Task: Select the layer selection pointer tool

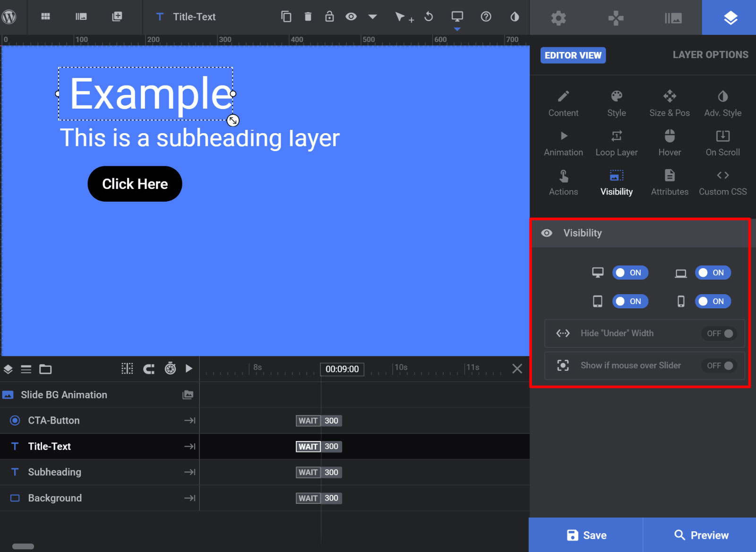Action: 404,17
